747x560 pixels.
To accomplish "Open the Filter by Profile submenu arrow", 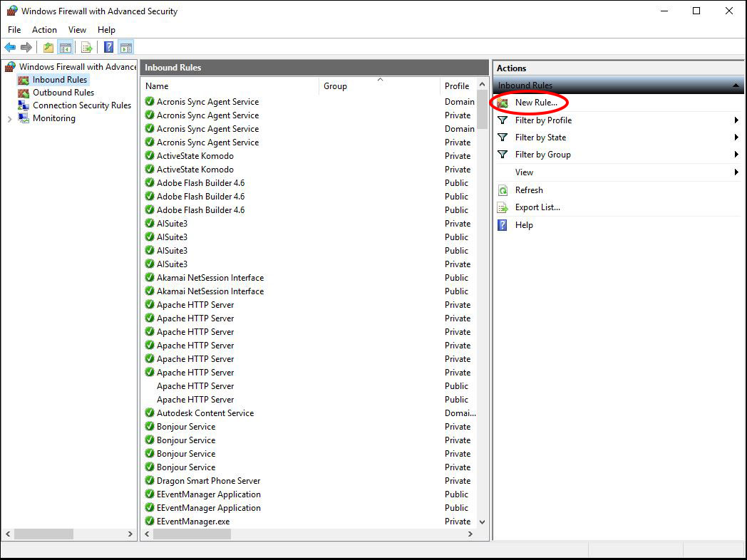I will coord(736,120).
